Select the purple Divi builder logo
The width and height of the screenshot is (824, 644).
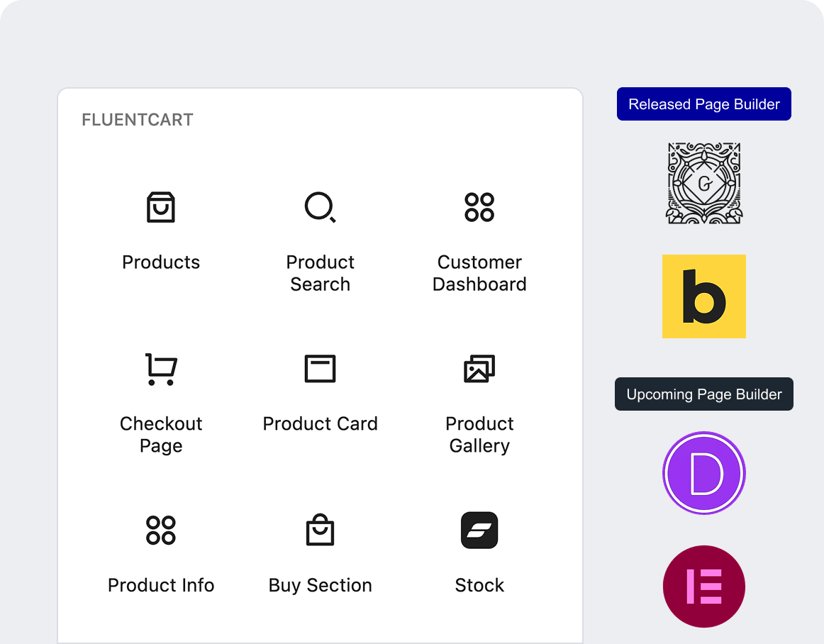pyautogui.click(x=704, y=473)
